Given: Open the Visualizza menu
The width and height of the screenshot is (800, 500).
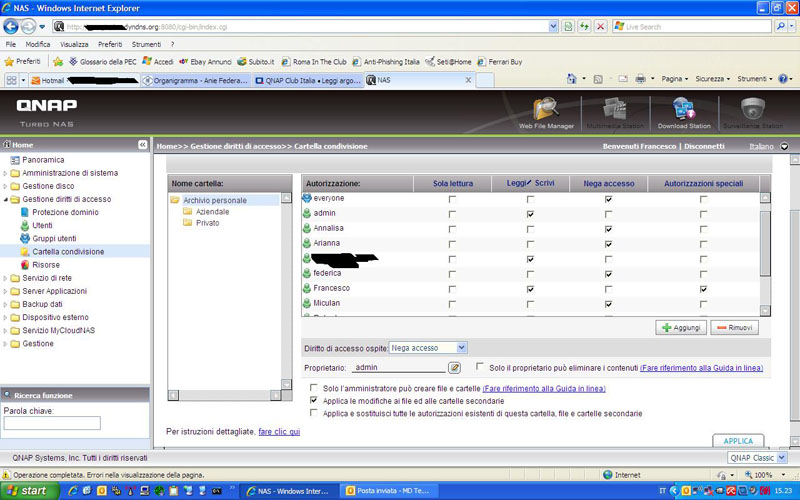Looking at the screenshot, I should 74,45.
